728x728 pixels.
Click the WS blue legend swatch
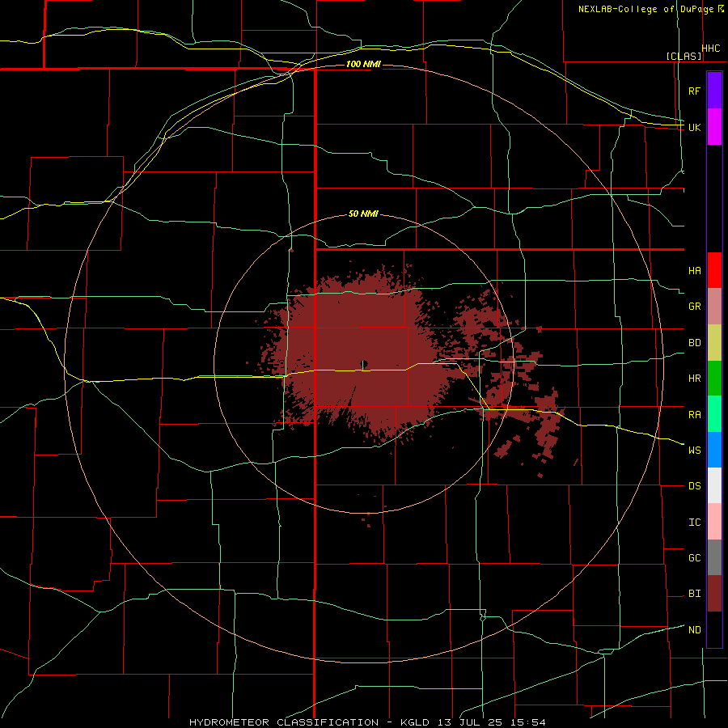714,450
